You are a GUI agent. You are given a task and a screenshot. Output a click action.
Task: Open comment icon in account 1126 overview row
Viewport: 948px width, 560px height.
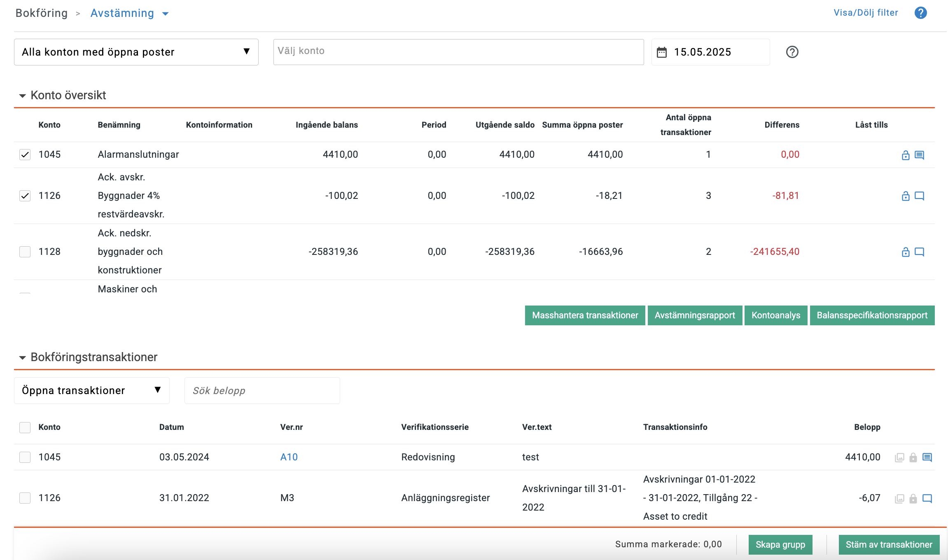[x=919, y=196]
